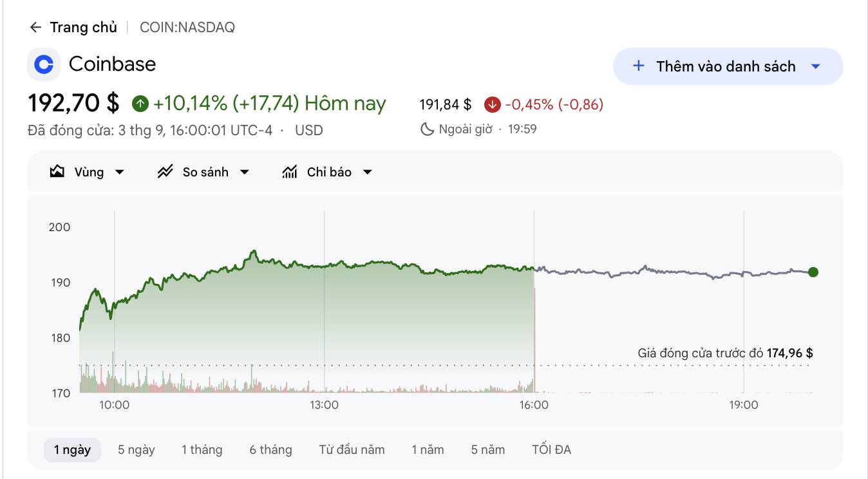
Task: Select the 1 tháng range tab
Action: coord(202,449)
